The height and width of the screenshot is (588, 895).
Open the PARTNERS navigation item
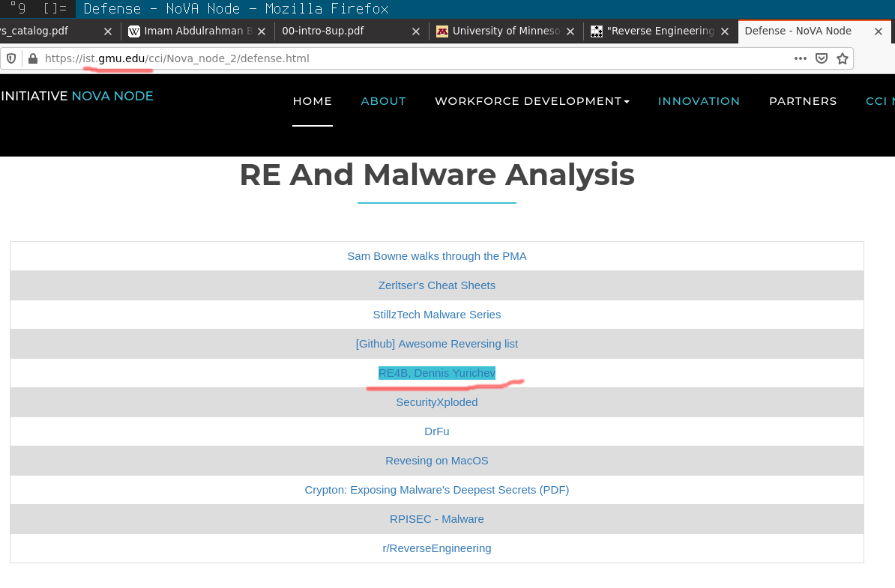(803, 101)
